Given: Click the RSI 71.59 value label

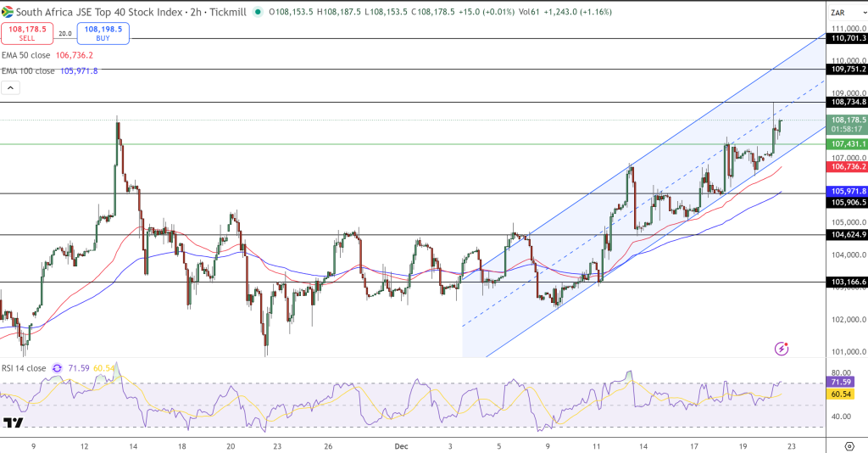Looking at the screenshot, I should tap(840, 382).
